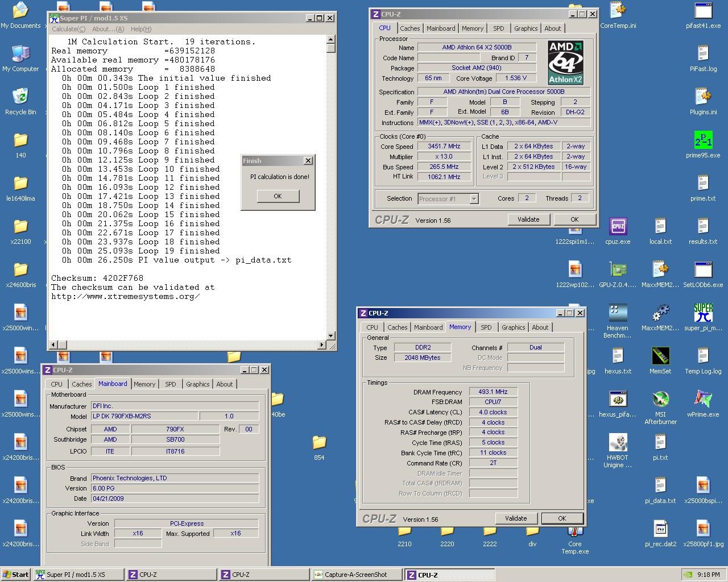Click the mainboard Model LP DK 790FXB-M2RS field
This screenshot has height=582, width=728.
point(144,416)
